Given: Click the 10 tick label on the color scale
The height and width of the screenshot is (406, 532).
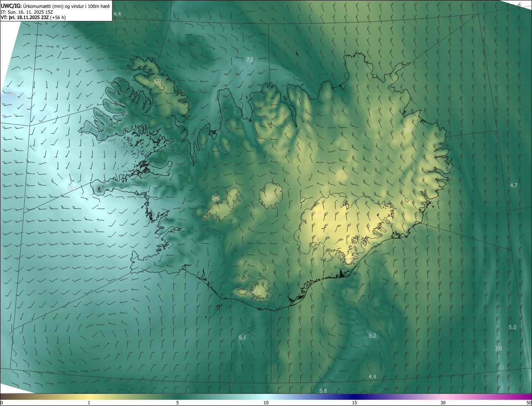Looking at the screenshot, I should (266, 403).
